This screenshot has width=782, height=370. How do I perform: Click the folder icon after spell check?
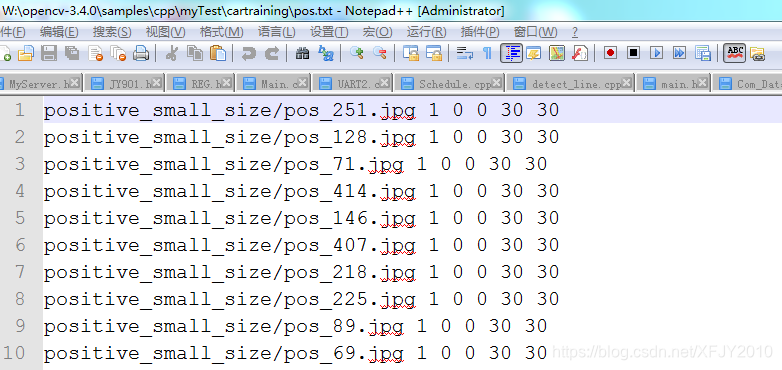(x=757, y=53)
